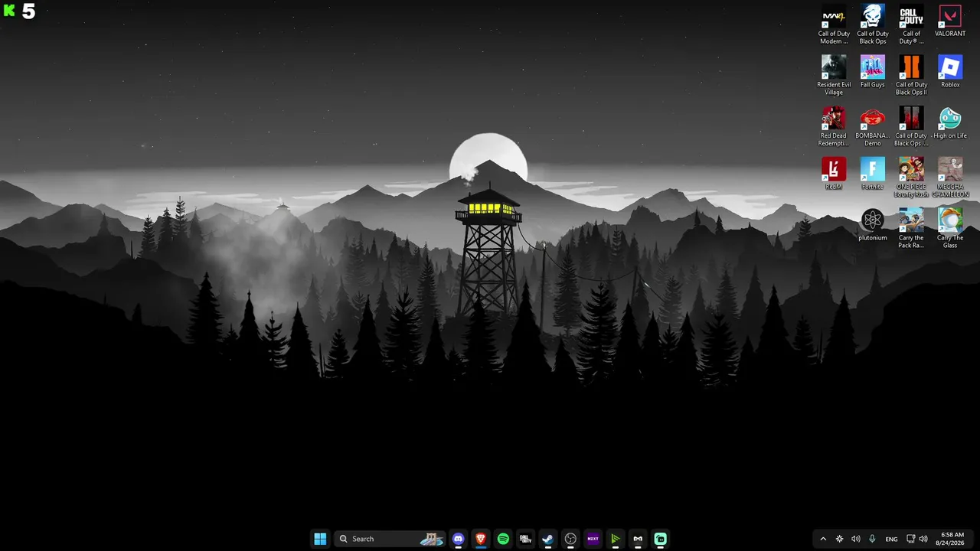980x551 pixels.
Task: Open the green triangle taskbar app
Action: click(615, 539)
